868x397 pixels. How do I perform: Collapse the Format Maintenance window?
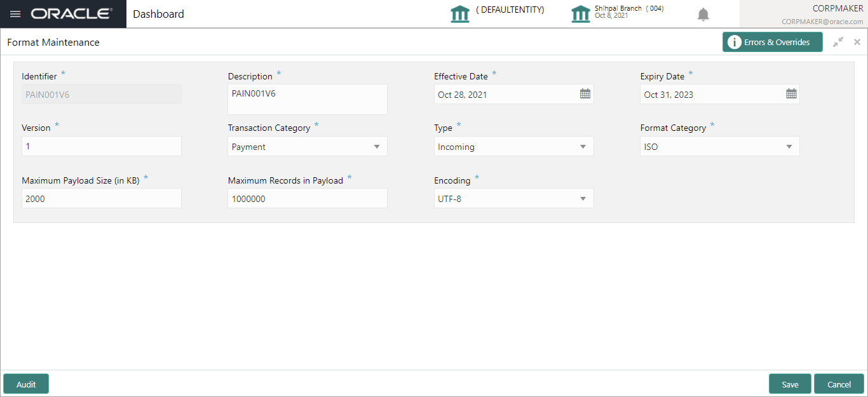[838, 42]
